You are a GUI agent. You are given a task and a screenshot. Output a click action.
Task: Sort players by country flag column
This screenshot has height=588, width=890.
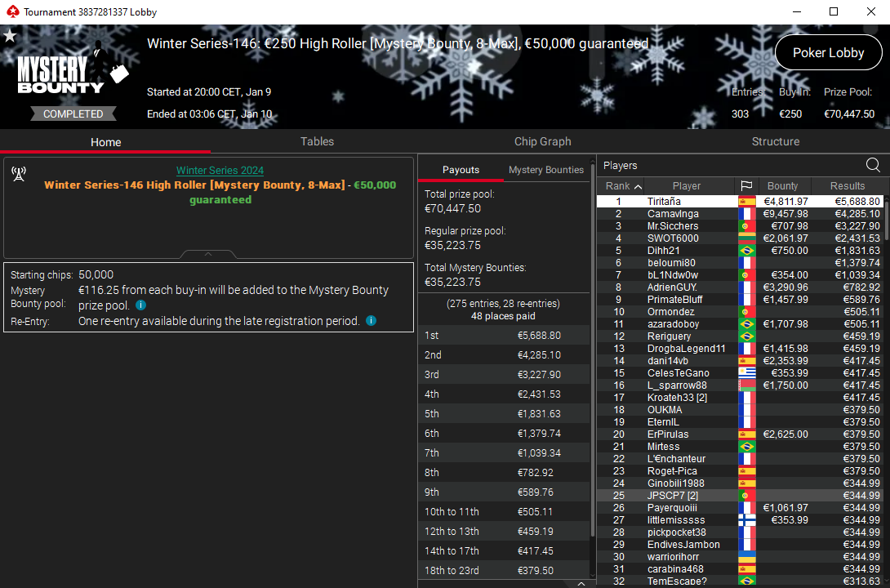click(x=746, y=185)
